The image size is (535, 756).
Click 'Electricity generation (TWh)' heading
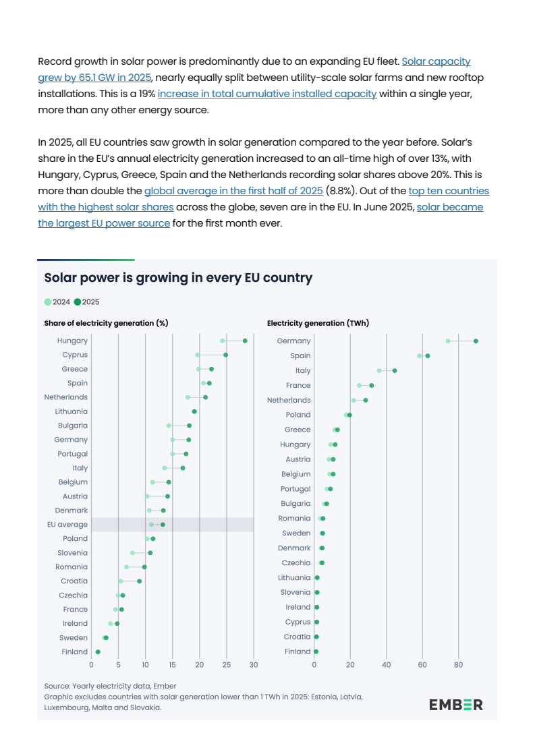pos(318,324)
